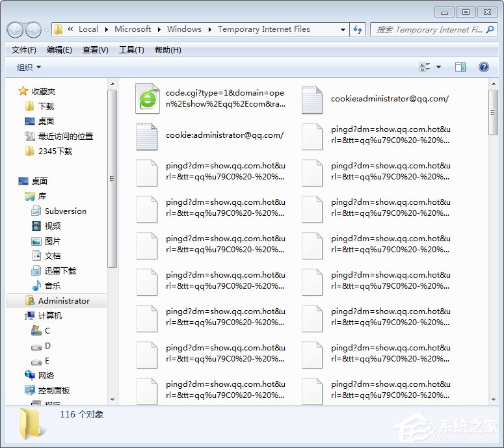The height and width of the screenshot is (448, 504).
Task: Select Administrator user folder
Action: click(x=57, y=301)
